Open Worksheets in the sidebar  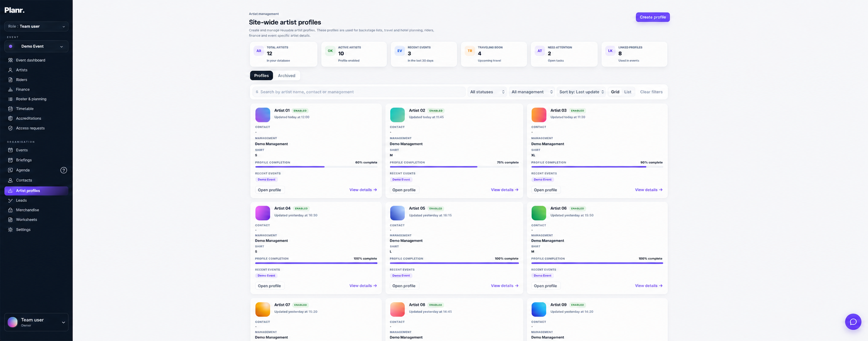pyautogui.click(x=36, y=220)
